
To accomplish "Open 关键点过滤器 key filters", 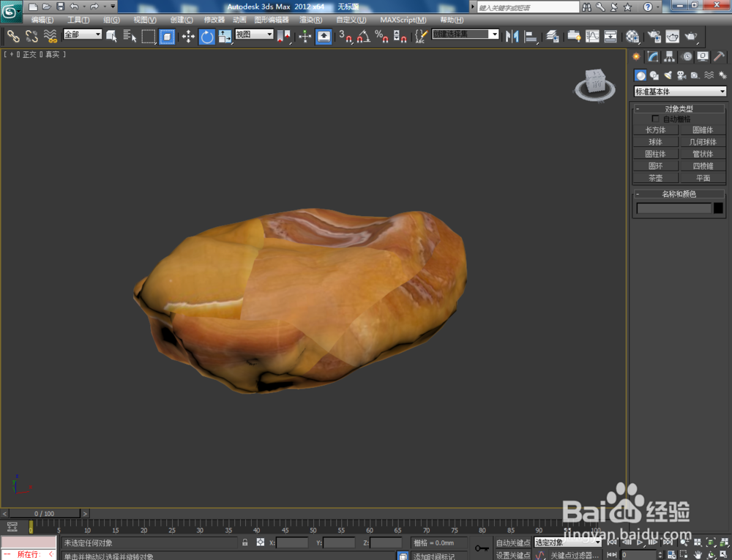I will point(575,556).
